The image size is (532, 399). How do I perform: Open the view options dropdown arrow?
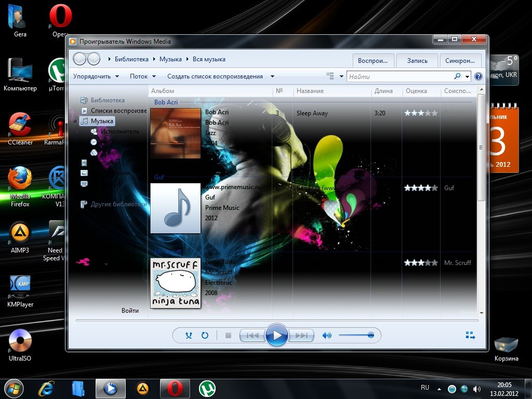tap(341, 76)
